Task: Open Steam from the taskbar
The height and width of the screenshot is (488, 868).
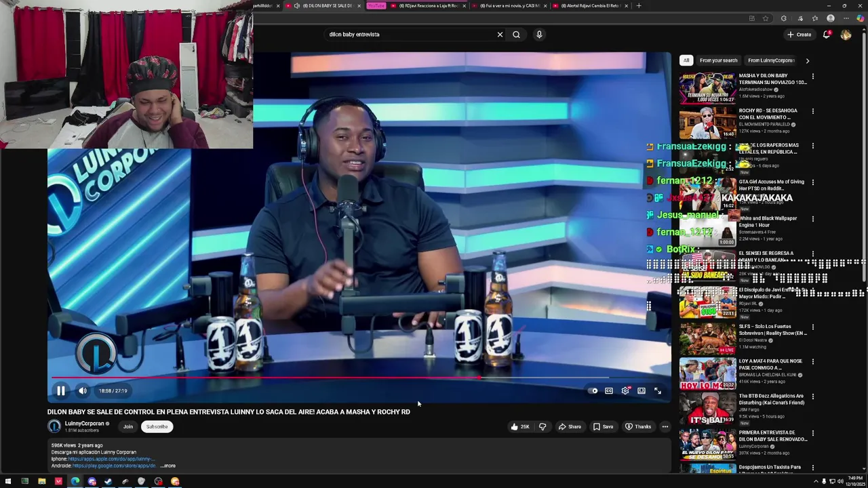Action: point(108,481)
